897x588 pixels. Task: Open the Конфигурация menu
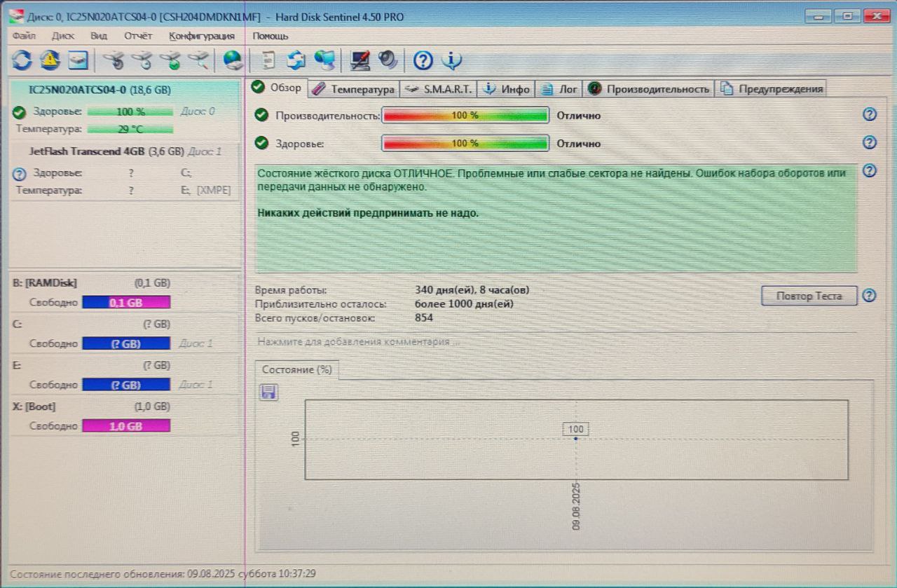(x=202, y=36)
